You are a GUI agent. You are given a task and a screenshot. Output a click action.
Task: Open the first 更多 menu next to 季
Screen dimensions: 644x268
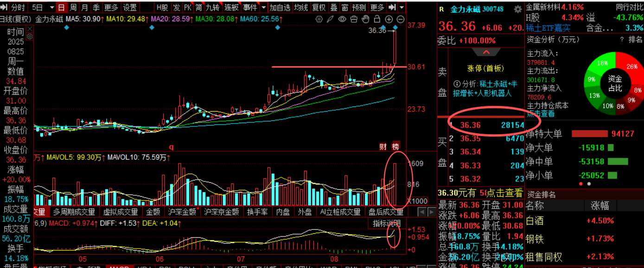[111, 7]
